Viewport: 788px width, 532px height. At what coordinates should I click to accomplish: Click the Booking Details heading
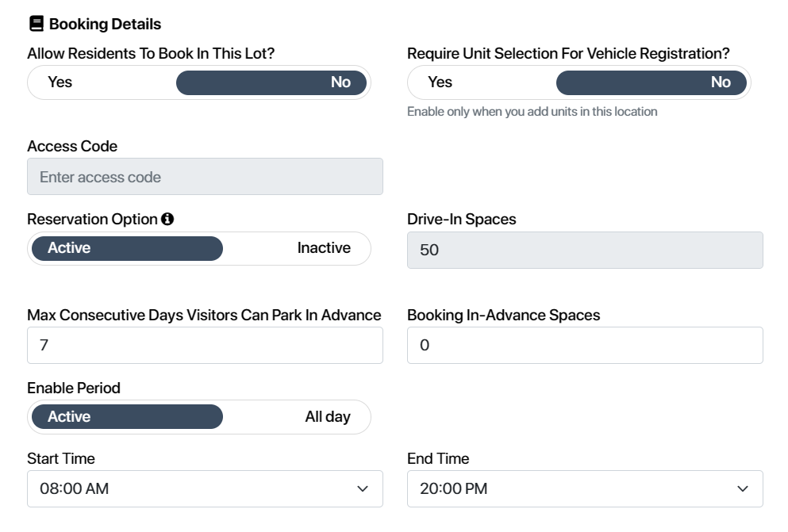[105, 24]
